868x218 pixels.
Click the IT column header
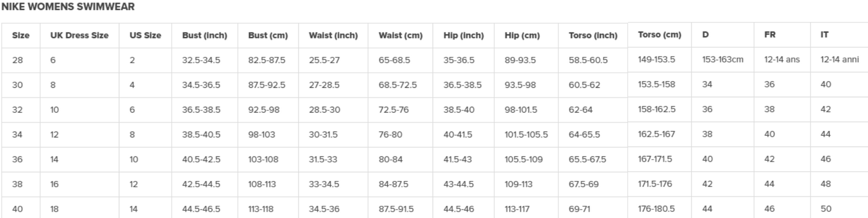pyautogui.click(x=825, y=35)
